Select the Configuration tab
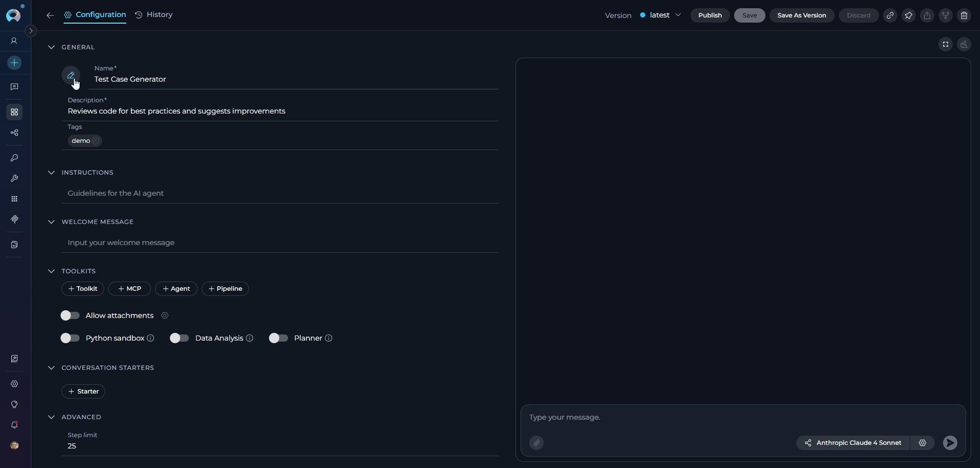Viewport: 980px width, 468px height. tap(95, 15)
